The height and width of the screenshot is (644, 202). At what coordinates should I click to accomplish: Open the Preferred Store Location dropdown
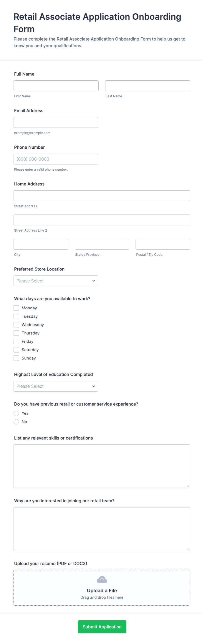[x=56, y=281]
